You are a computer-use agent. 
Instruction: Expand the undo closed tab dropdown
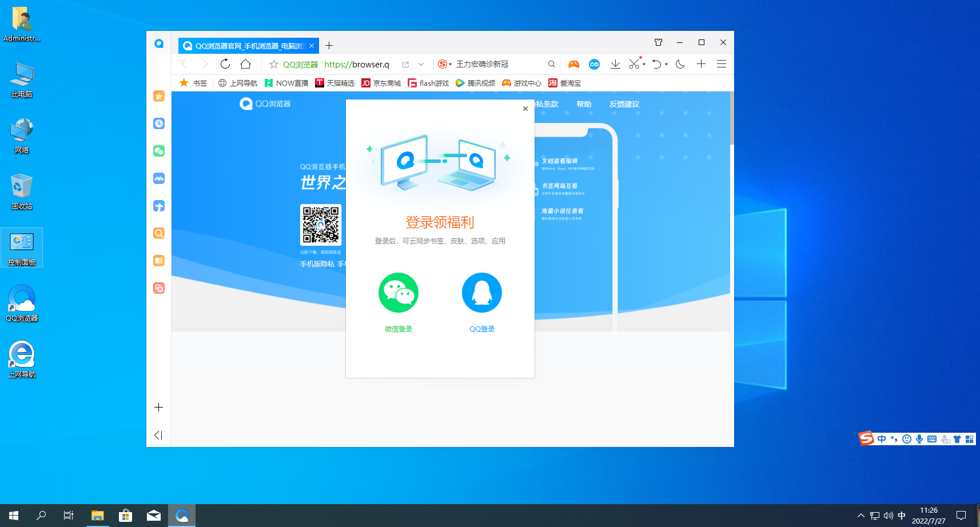(x=667, y=65)
